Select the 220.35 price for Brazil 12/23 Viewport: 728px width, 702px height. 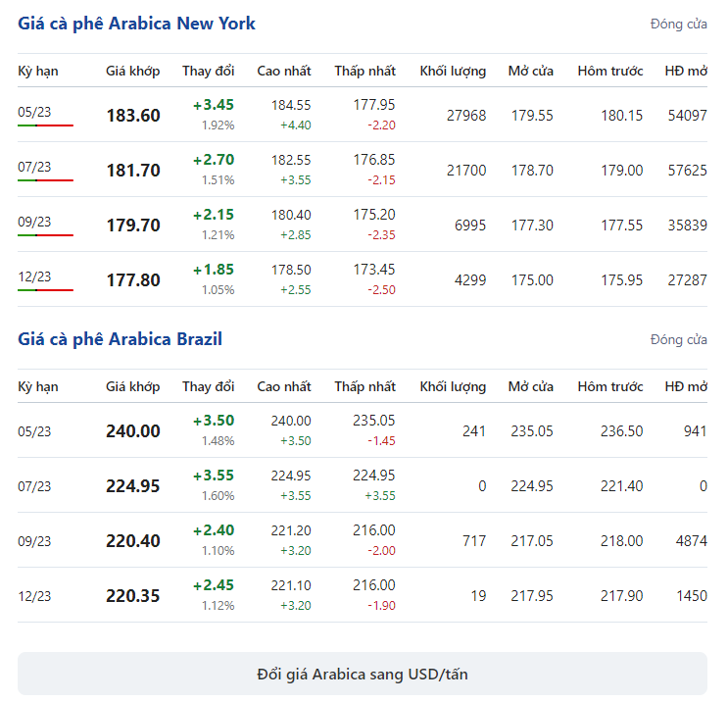point(133,595)
